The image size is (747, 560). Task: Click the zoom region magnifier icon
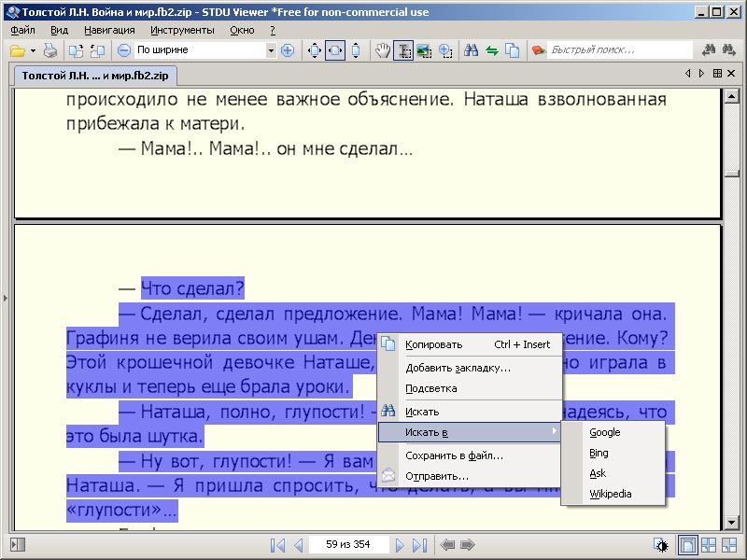click(x=447, y=50)
